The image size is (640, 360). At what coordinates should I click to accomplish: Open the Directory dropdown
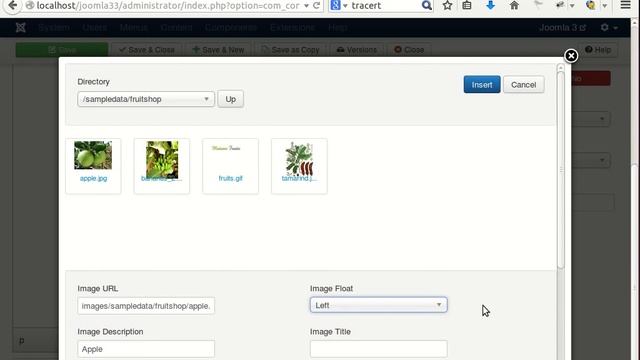click(146, 99)
